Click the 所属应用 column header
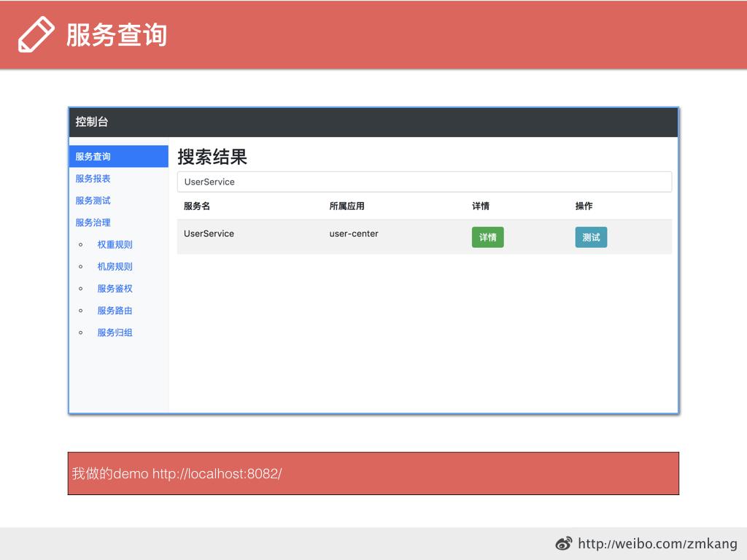Viewport: 747px width, 560px height. (x=347, y=206)
